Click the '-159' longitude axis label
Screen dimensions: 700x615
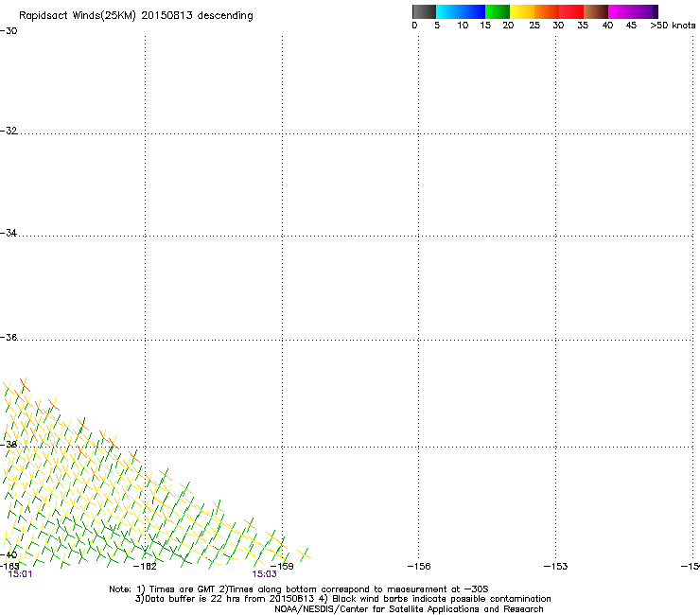(282, 567)
